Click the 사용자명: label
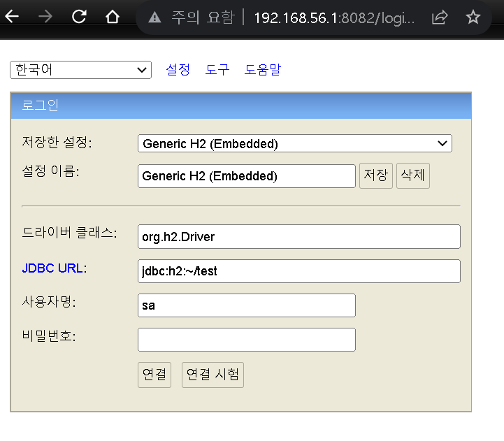This screenshot has width=504, height=441. coord(49,301)
